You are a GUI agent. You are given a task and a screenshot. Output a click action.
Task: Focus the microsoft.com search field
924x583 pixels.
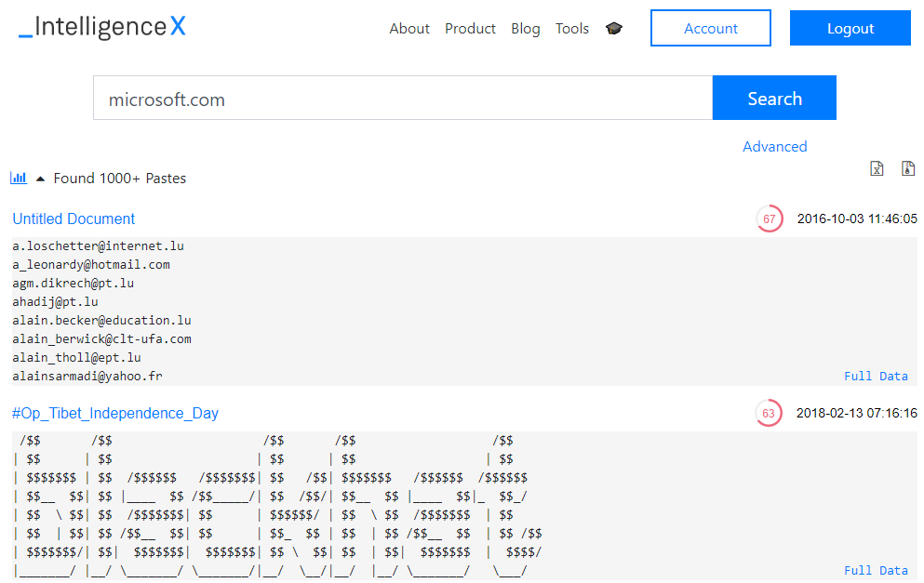click(402, 99)
